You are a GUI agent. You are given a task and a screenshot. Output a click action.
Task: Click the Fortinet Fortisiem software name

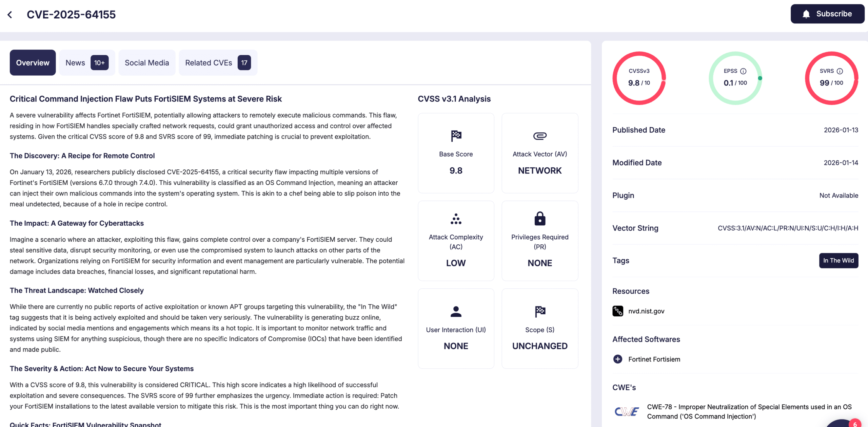click(654, 359)
